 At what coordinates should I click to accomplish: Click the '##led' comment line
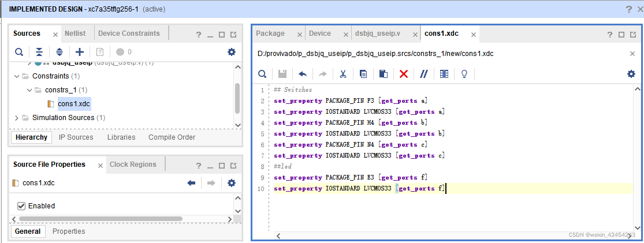[x=282, y=167]
